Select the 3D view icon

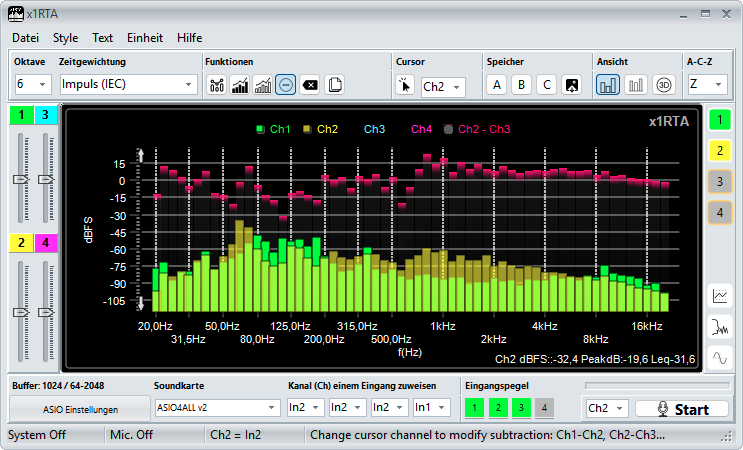pos(664,85)
